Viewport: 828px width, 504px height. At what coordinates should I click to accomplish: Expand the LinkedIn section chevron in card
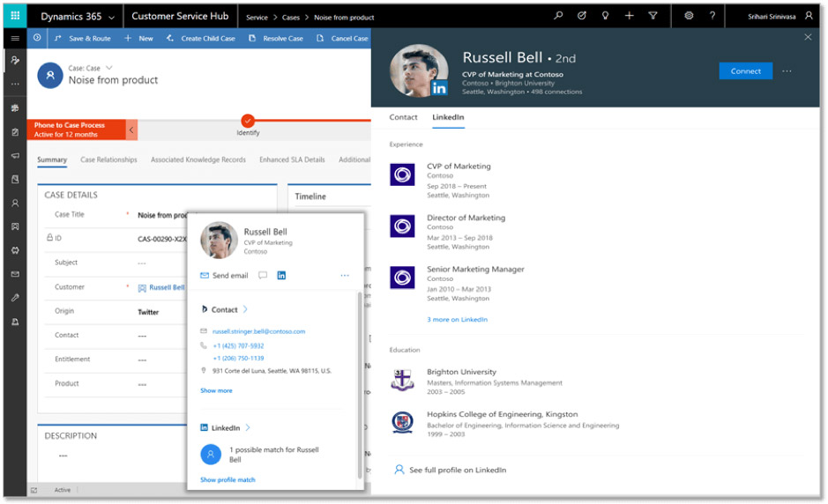[248, 427]
